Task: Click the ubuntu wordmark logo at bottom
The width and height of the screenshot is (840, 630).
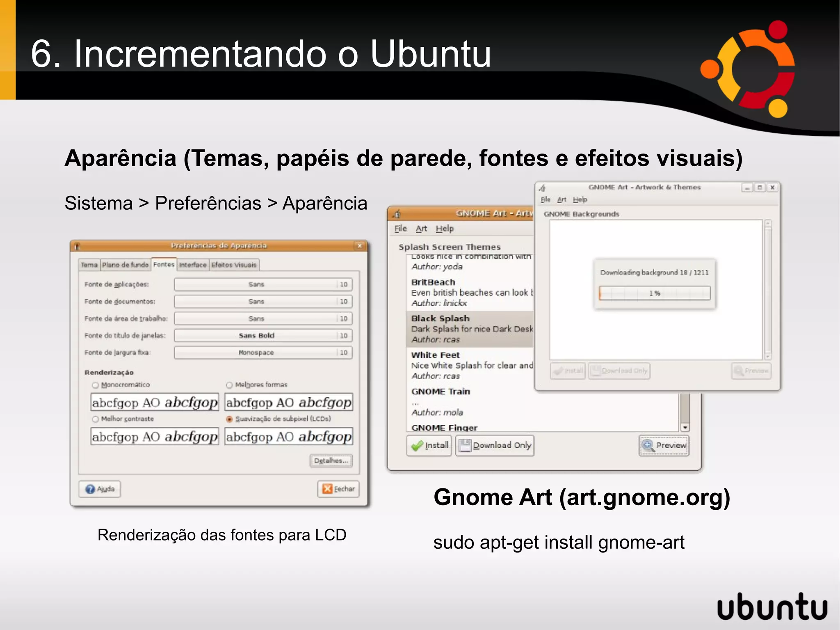Action: tap(772, 606)
